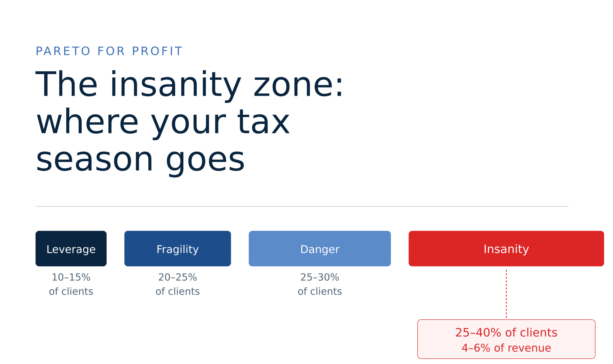Image resolution: width=613 pixels, height=364 pixels.
Task: Click the 'season goes' heading line
Action: [140, 160]
